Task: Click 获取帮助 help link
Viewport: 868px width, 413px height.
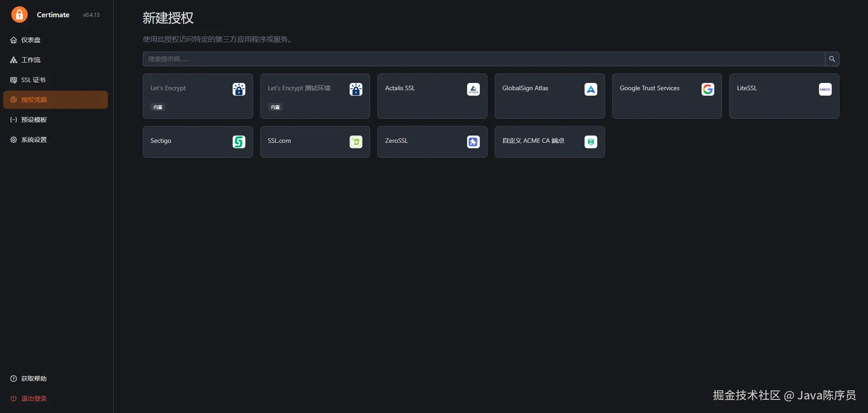Action: coord(34,379)
